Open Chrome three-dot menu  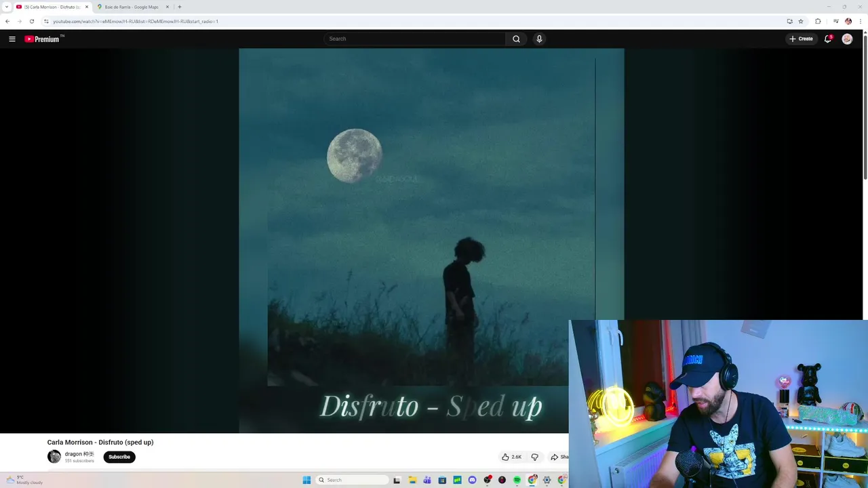(x=860, y=21)
